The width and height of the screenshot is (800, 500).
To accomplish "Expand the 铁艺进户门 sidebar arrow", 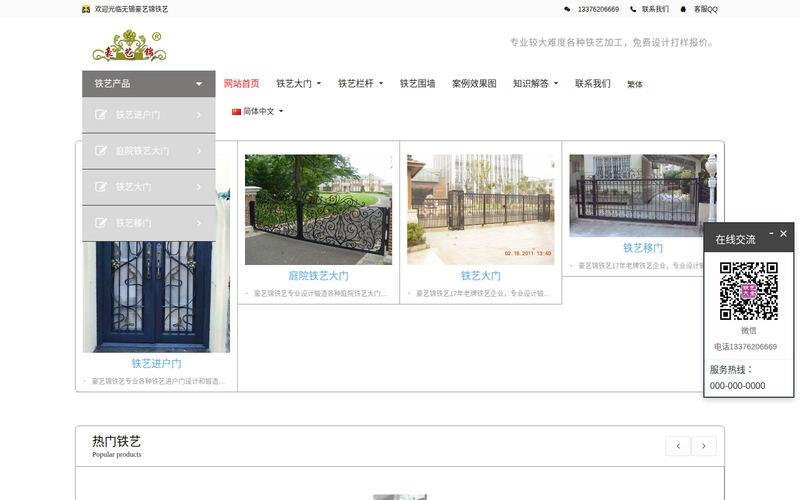I will 199,115.
